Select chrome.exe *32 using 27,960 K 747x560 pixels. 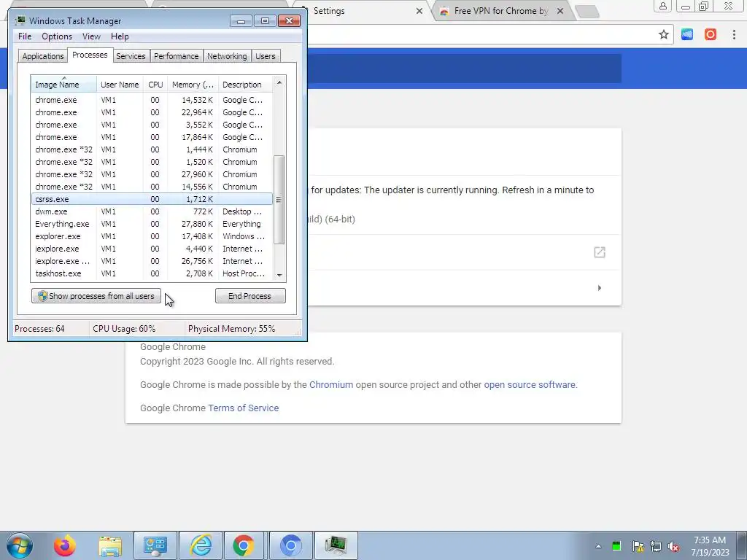(152, 174)
